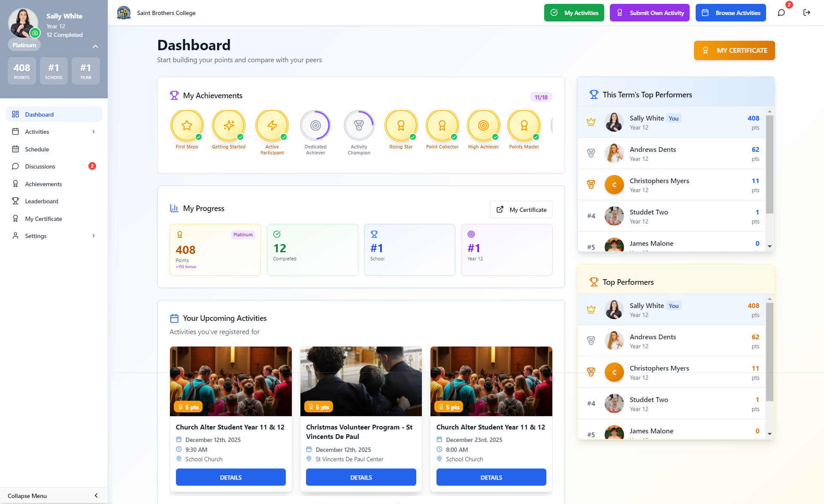Open the Christmas Volunteer Program thumbnail image
The image size is (824, 504).
[361, 381]
